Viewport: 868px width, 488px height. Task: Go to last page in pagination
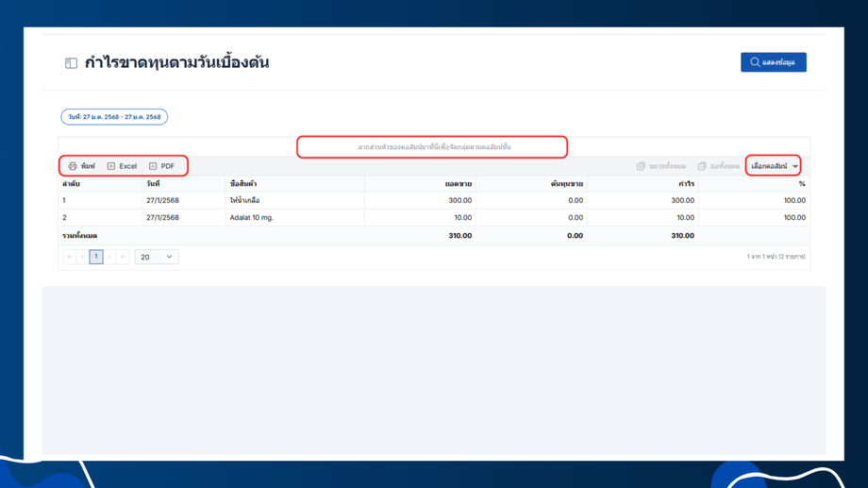point(123,257)
